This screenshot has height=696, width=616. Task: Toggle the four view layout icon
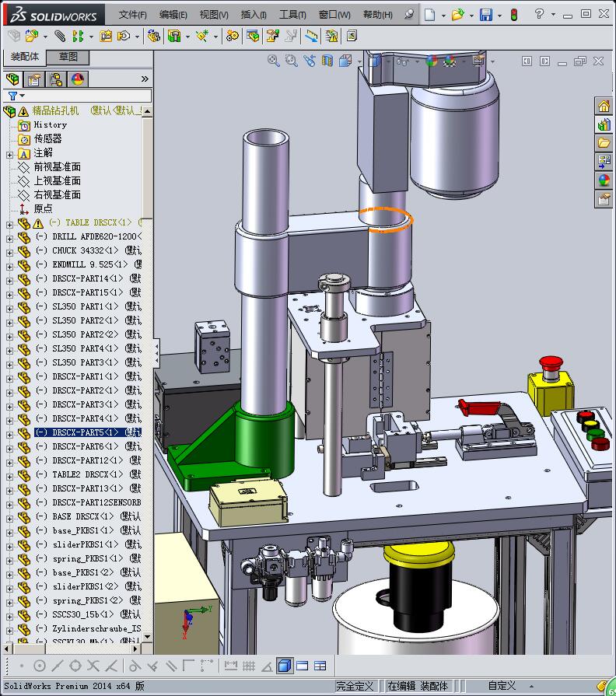tap(320, 666)
